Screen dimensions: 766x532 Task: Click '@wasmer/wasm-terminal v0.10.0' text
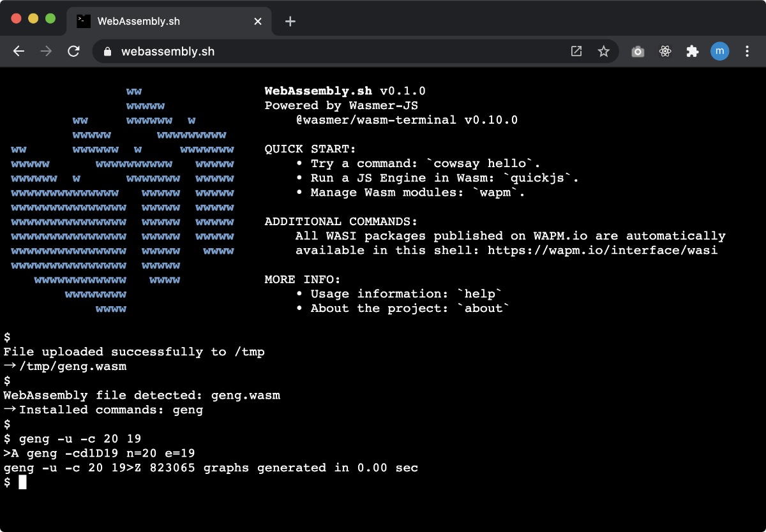[x=407, y=120]
